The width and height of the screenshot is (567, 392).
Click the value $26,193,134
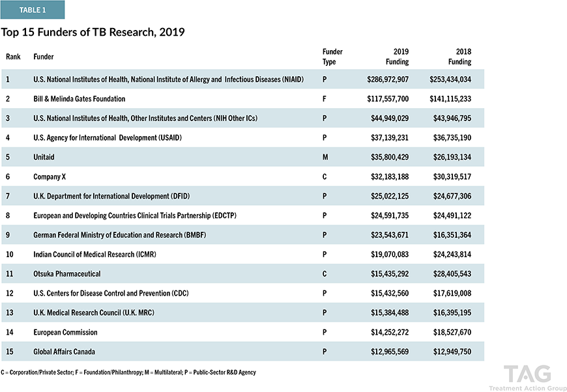click(452, 157)
